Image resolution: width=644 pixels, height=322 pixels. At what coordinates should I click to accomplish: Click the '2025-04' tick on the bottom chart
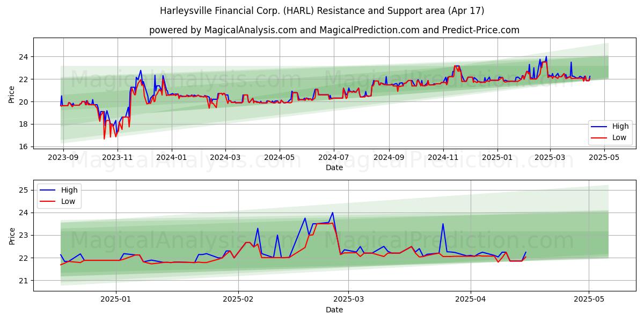coord(471,299)
